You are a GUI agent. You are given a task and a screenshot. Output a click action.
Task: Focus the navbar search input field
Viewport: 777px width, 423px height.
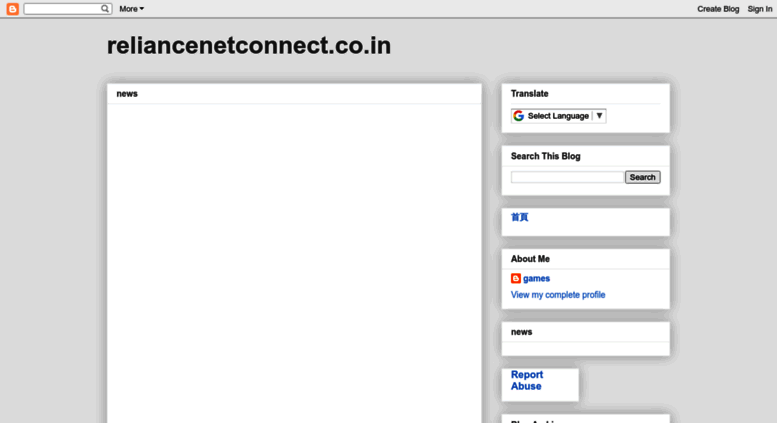63,8
